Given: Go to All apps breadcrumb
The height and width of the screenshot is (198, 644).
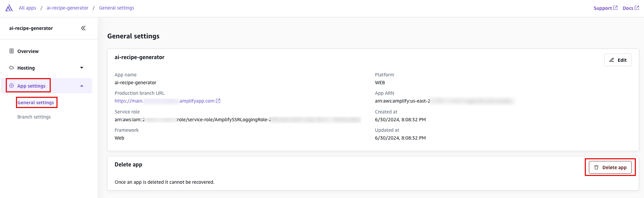Looking at the screenshot, I should [x=28, y=8].
